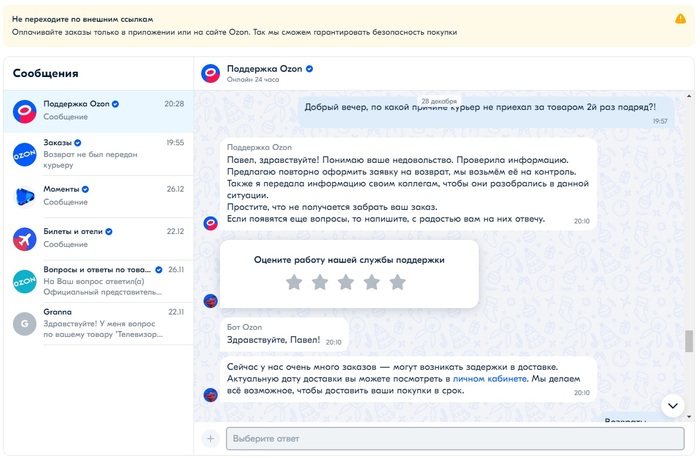
Task: Select the Моменты conversation
Action: [x=98, y=195]
